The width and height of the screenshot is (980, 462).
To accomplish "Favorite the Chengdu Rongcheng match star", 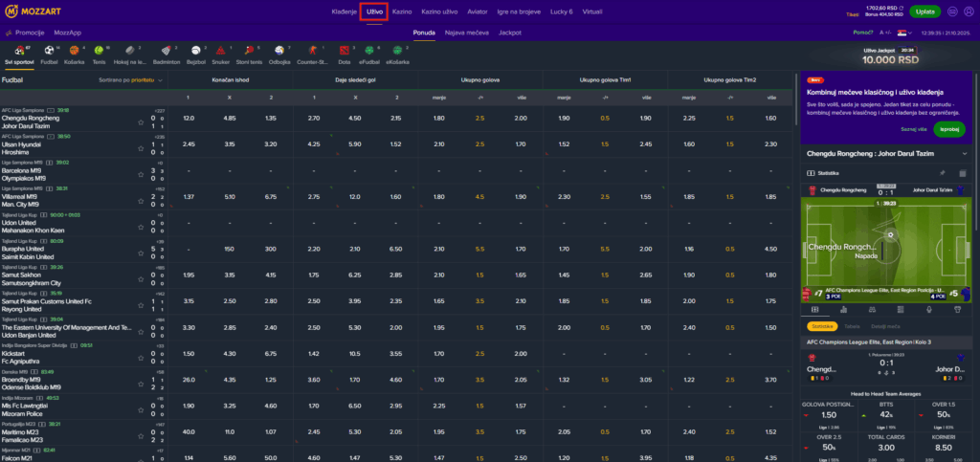I will pyautogui.click(x=141, y=118).
